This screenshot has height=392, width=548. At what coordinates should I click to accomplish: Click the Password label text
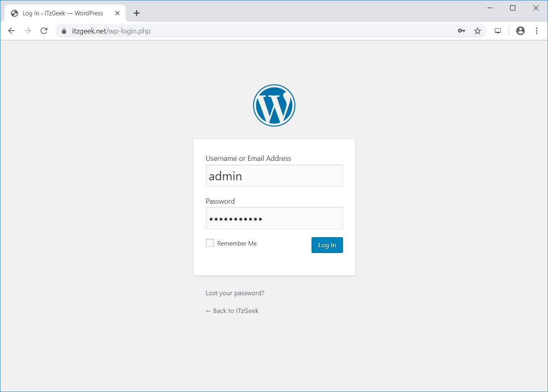[220, 201]
